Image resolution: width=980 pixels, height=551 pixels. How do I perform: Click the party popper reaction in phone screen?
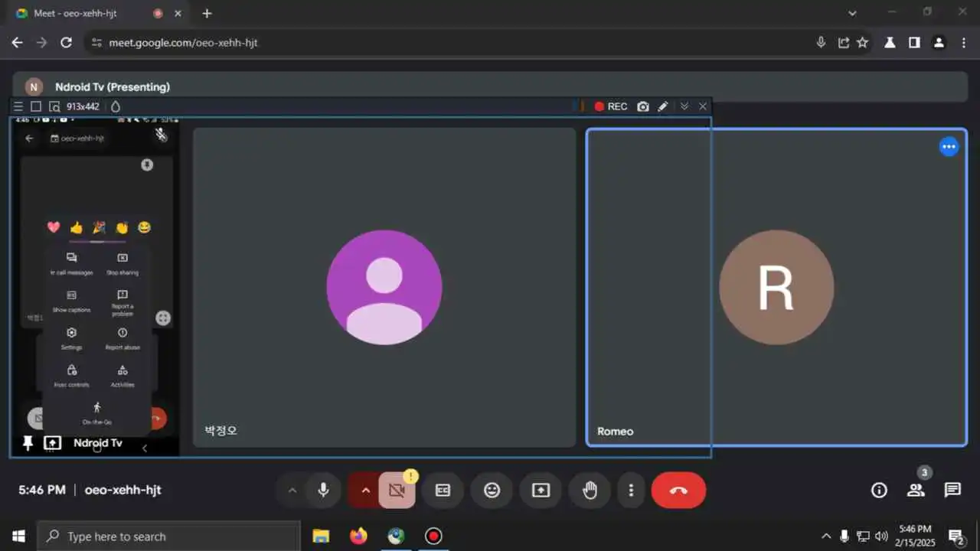tap(99, 227)
